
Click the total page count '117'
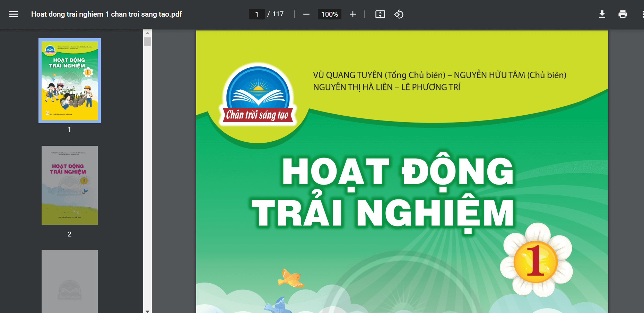pyautogui.click(x=278, y=14)
